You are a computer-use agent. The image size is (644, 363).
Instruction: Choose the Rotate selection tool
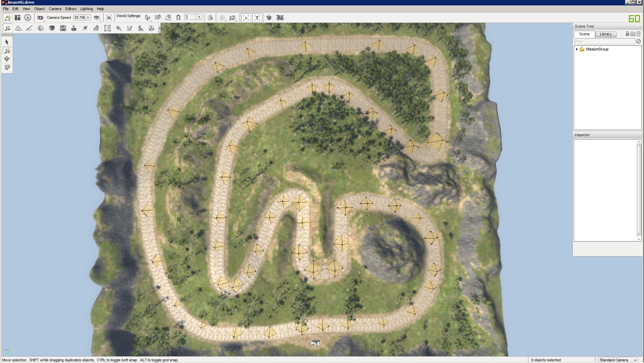coord(7,59)
